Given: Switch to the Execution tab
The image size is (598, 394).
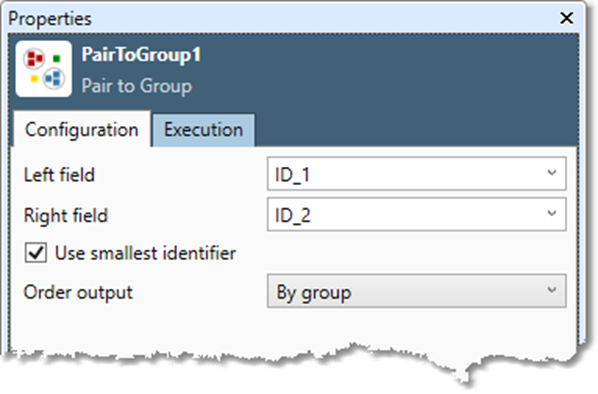Looking at the screenshot, I should coord(204,130).
